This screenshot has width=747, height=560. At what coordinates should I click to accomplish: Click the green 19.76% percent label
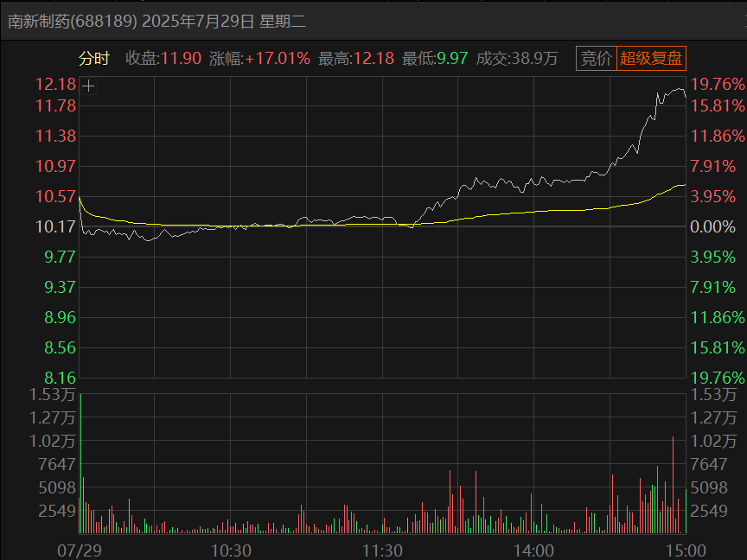(718, 379)
